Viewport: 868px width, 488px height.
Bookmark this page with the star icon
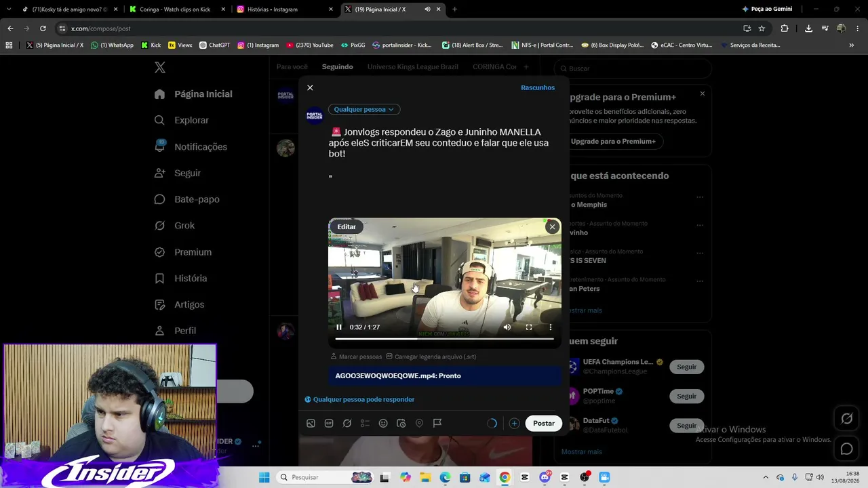762,28
